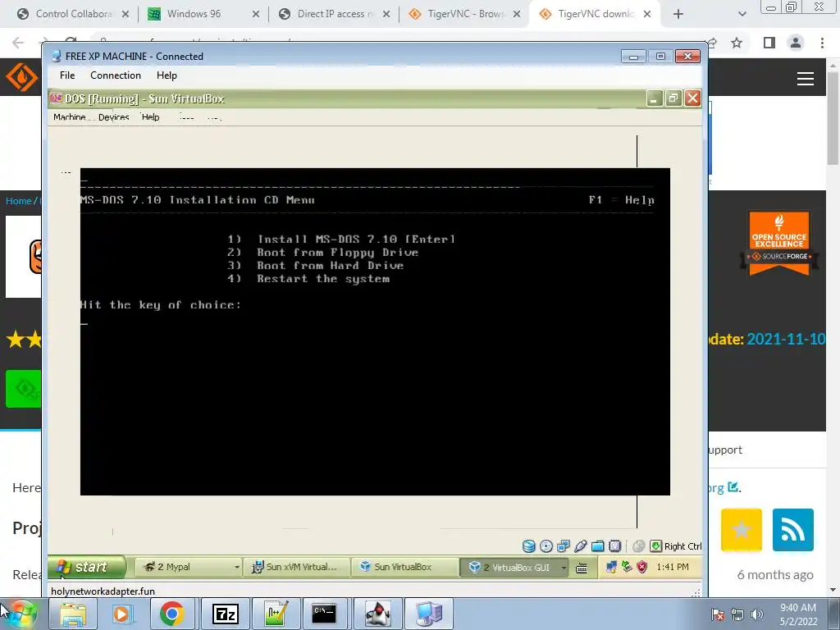The height and width of the screenshot is (630, 840).
Task: Click VirtualBox CD/DVD drive status icon
Action: pos(546,546)
